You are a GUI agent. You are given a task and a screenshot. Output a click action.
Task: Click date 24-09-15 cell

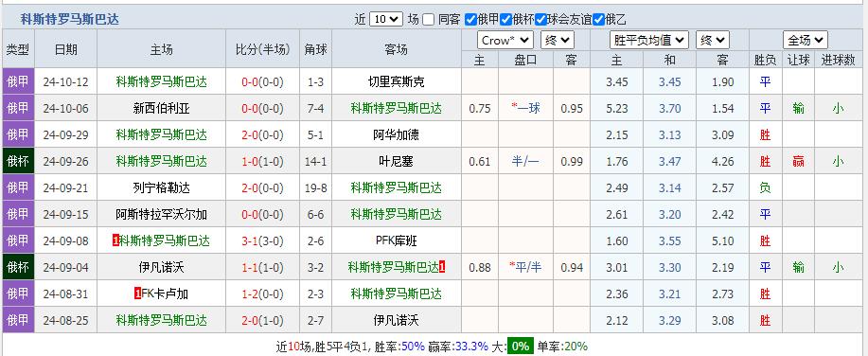pyautogui.click(x=66, y=214)
